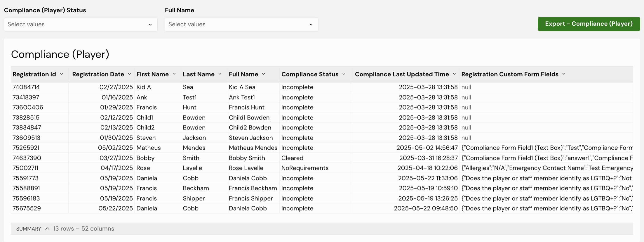Click registration date 01/16/2025

point(117,97)
